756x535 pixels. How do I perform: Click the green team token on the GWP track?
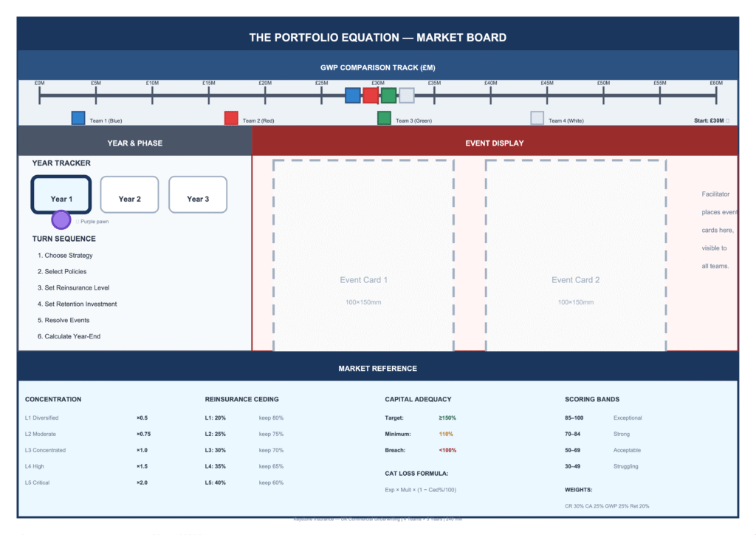tap(388, 95)
